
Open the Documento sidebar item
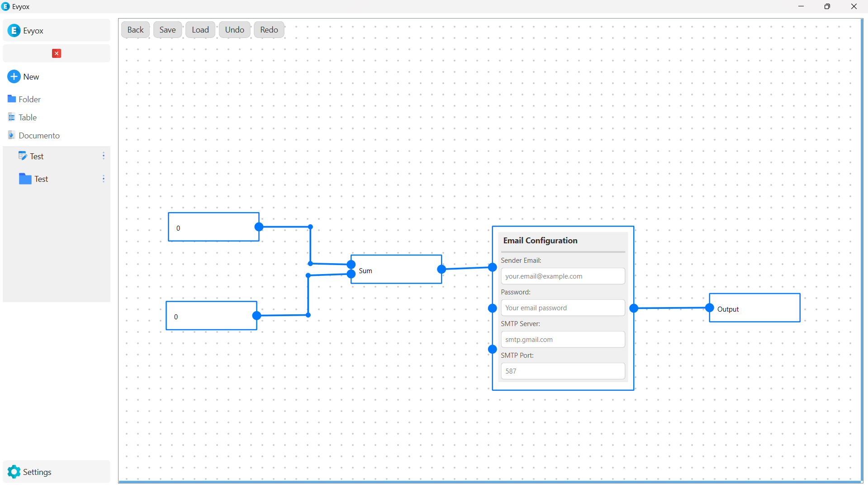(39, 135)
